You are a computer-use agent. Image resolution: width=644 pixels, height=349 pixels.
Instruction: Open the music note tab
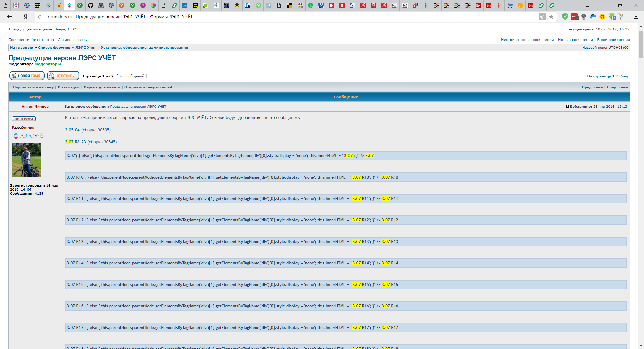pos(59,5)
